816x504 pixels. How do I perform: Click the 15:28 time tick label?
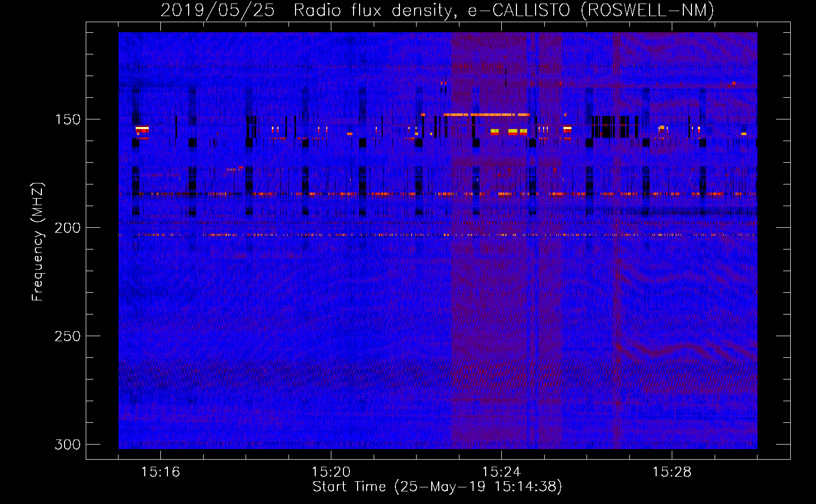point(672,472)
